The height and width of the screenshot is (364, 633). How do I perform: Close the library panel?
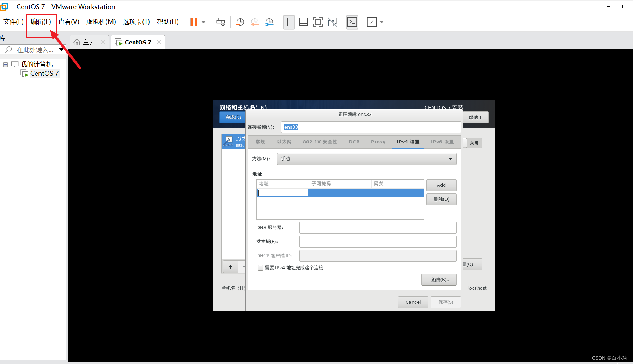pyautogui.click(x=61, y=38)
